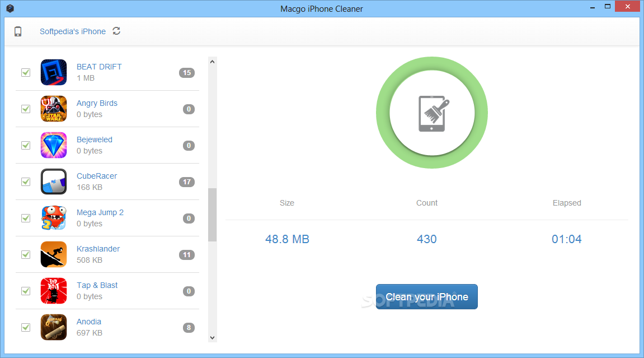
Task: Select the Angry Birds app name
Action: (x=97, y=103)
